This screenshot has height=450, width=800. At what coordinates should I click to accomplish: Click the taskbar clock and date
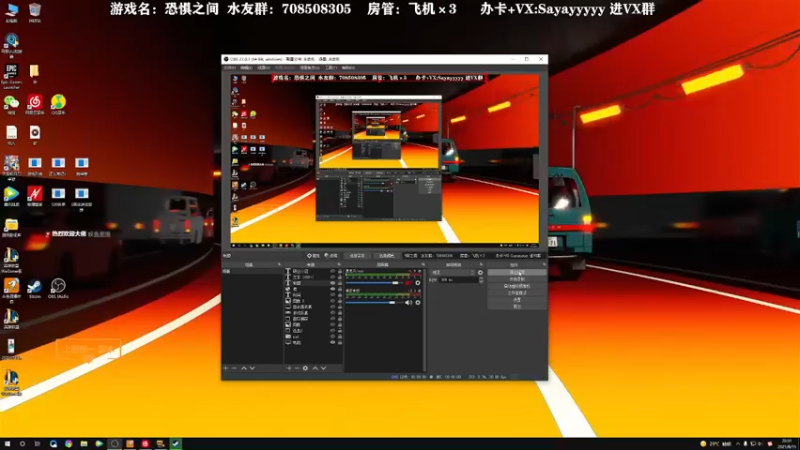coord(788,443)
